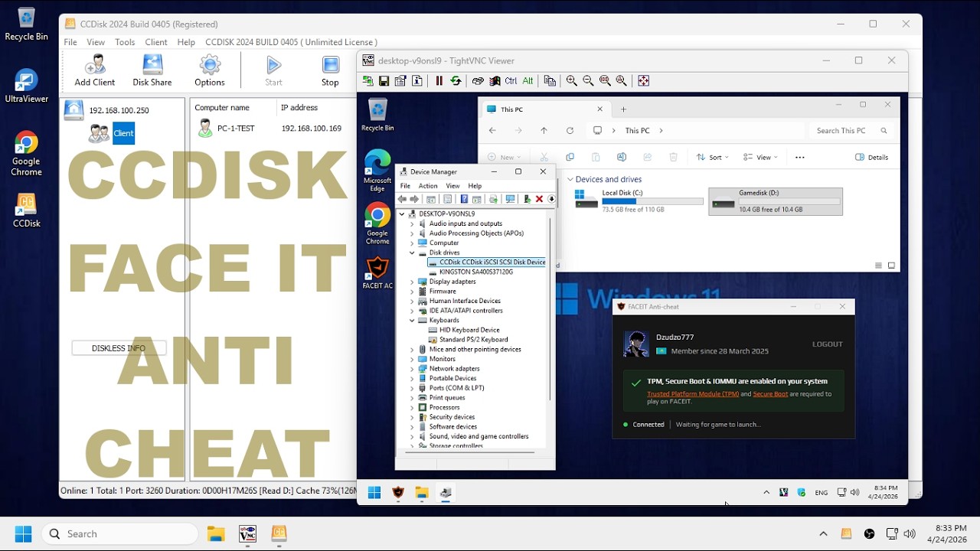
Task: Click host taskbar Search box
Action: pos(120,533)
